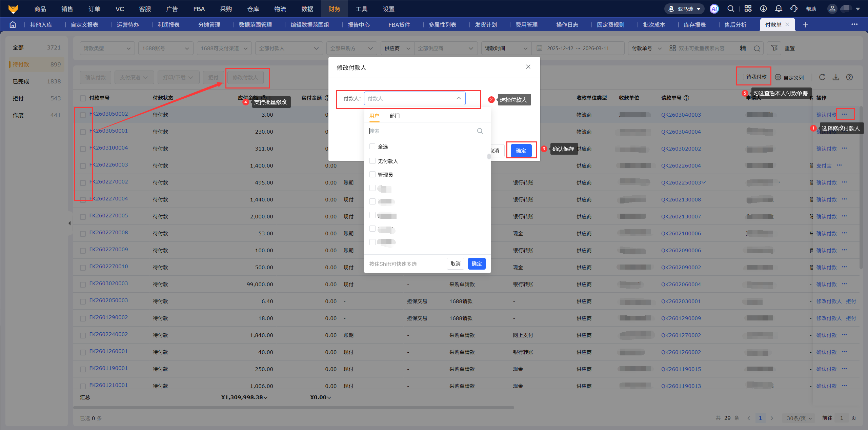Screen dimensions: 868x430
Task: Open the global search magnifier icon
Action: pos(731,9)
